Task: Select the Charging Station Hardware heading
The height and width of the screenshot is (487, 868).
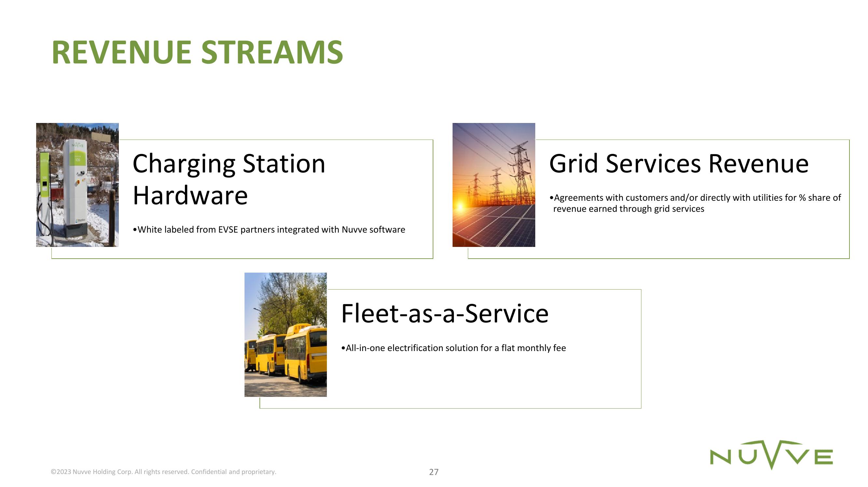Action: pos(229,179)
